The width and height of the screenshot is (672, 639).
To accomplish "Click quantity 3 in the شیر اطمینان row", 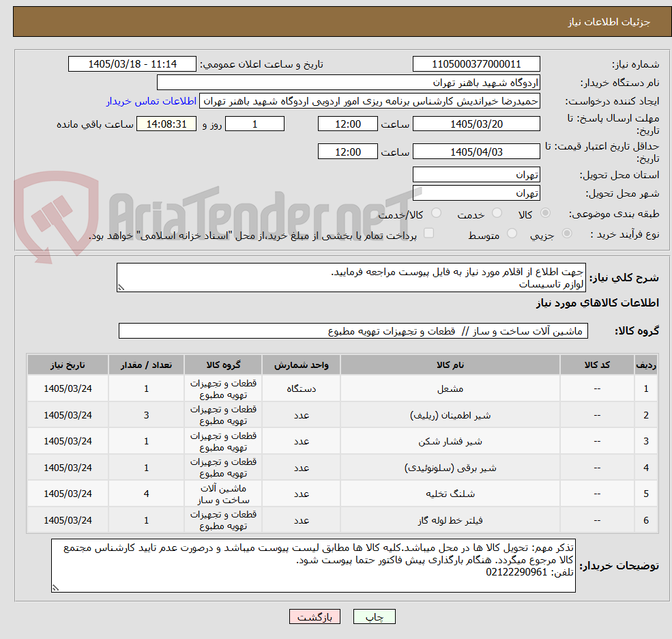I will (146, 415).
